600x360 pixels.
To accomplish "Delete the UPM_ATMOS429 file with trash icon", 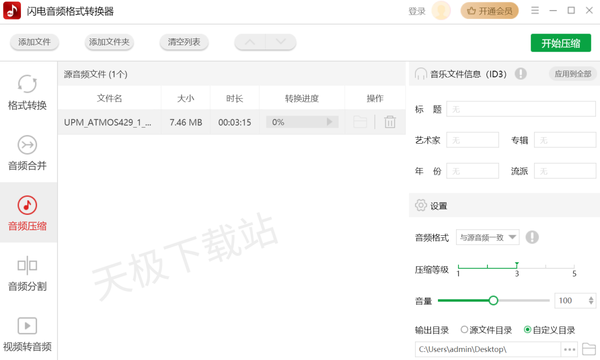I will point(390,122).
